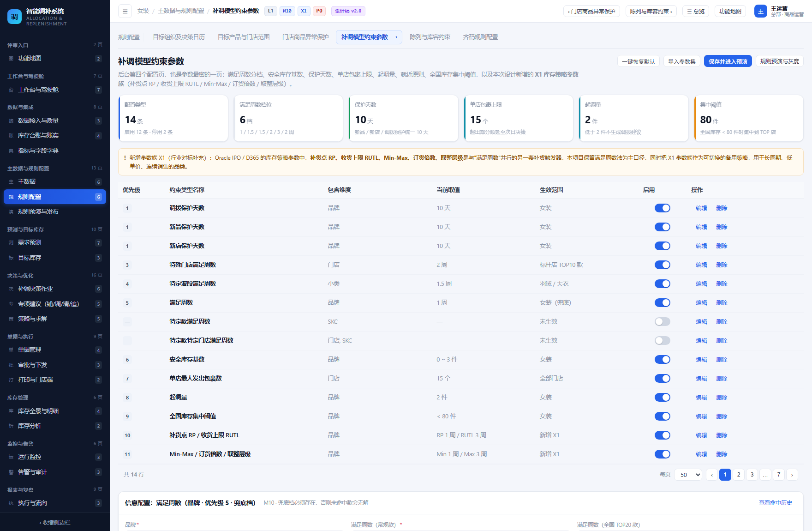
Task: Open 门店商品异常保护 back navigation button
Action: (x=591, y=12)
